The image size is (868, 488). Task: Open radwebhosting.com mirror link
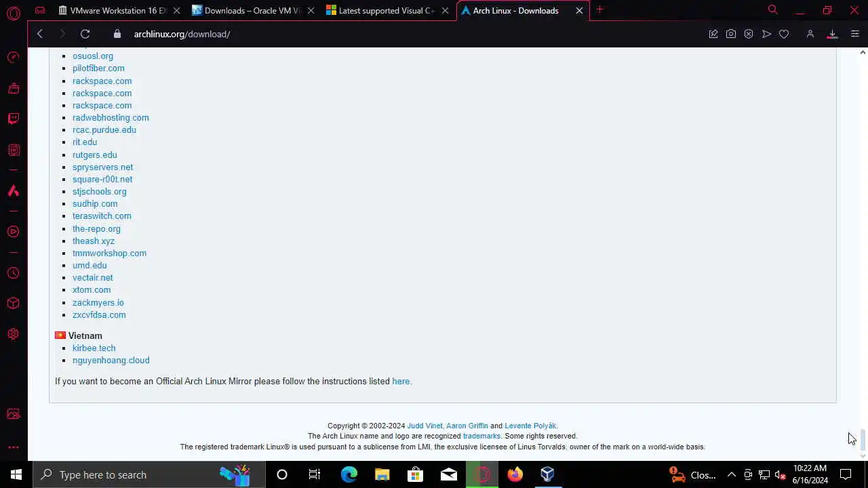[111, 118]
